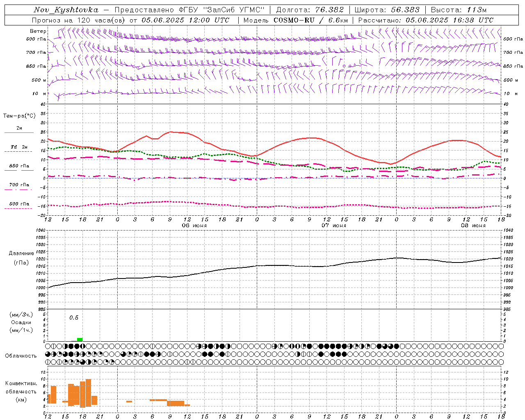Click the dashed line sample under Td 2м legend
The height and width of the screenshot is (420, 525).
click(19, 151)
